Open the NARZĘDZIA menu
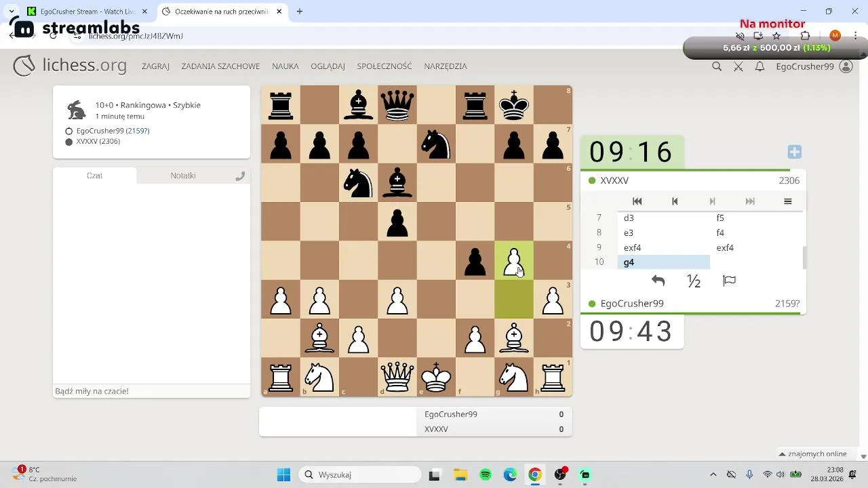Screen dimensions: 868x488 446,66
